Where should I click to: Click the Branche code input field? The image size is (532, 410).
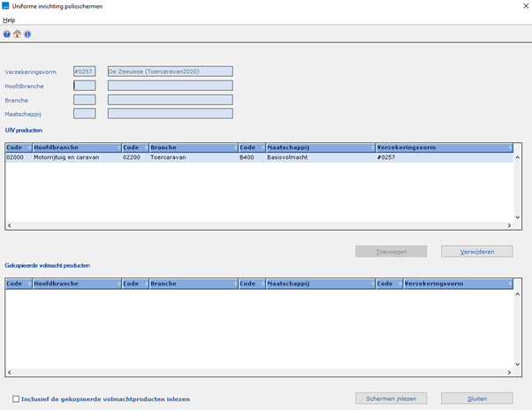click(85, 100)
